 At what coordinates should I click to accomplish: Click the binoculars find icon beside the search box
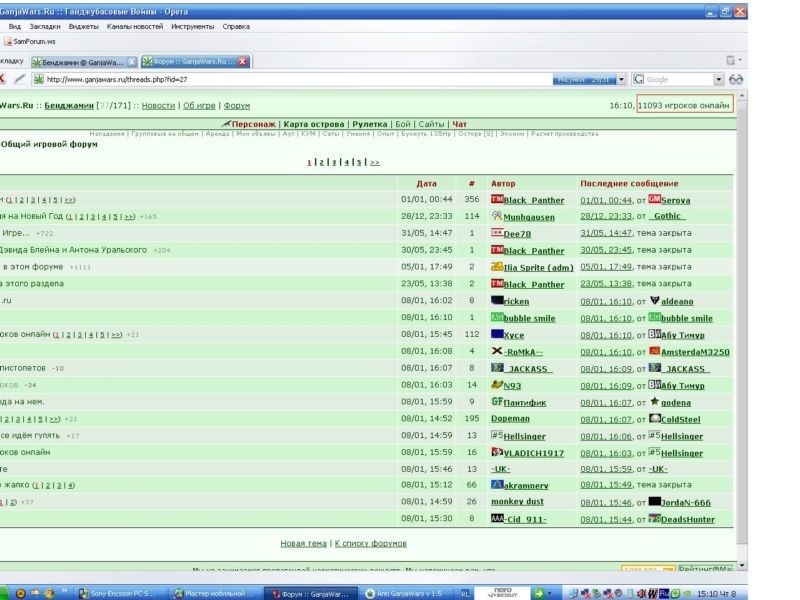[x=736, y=80]
